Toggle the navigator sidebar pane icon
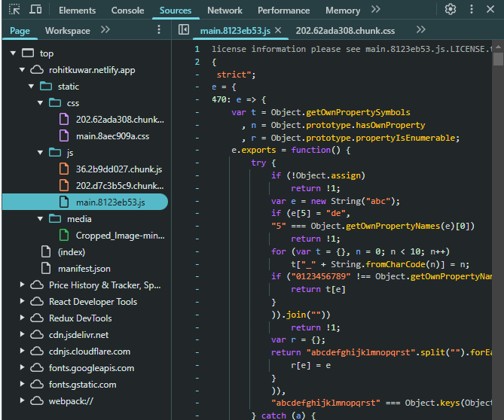The height and width of the screenshot is (420, 504). pyautogui.click(x=183, y=30)
